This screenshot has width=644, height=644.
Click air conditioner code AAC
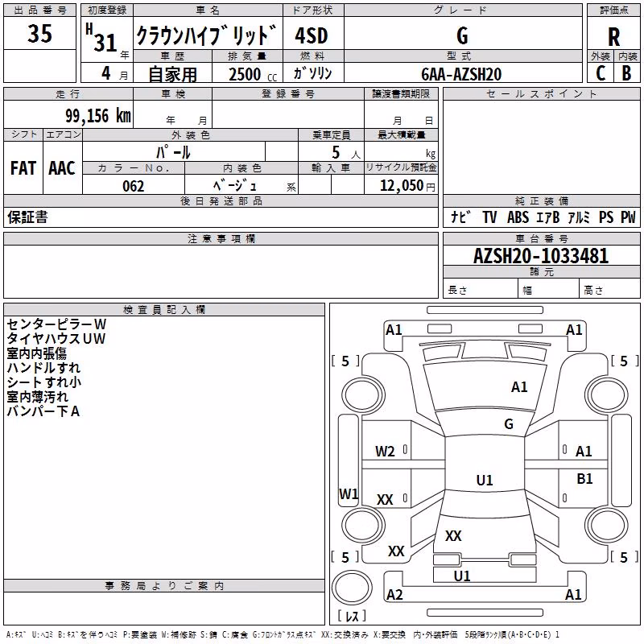(62, 168)
